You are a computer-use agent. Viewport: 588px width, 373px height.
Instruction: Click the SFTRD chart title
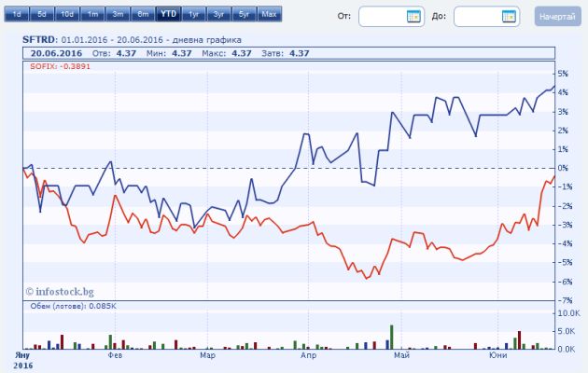40,39
